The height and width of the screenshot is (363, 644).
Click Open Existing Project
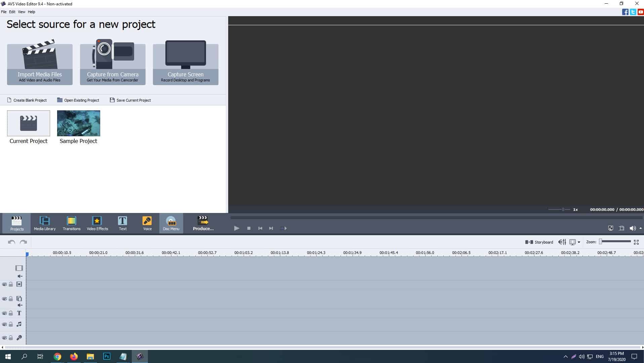78,100
